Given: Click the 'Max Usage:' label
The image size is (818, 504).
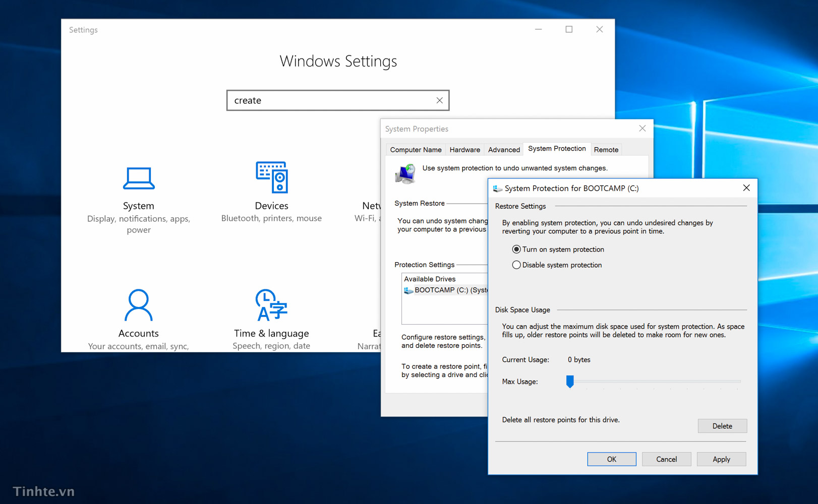Looking at the screenshot, I should pos(520,382).
